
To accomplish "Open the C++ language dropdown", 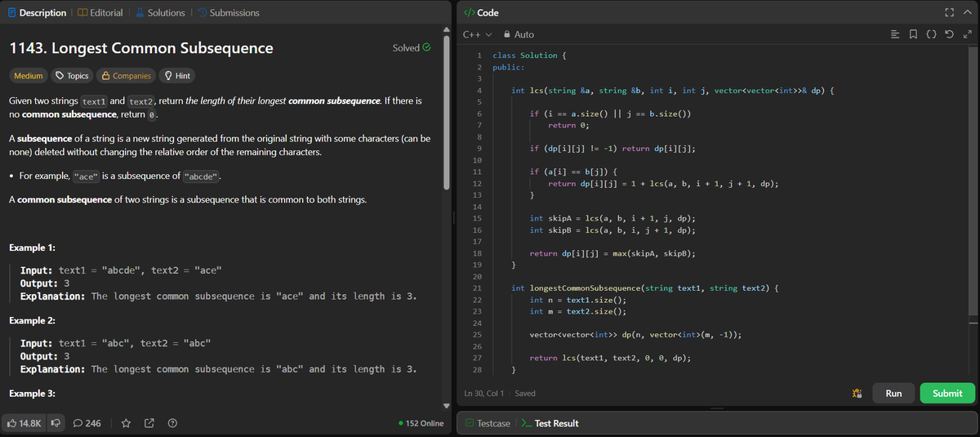I will [x=478, y=34].
